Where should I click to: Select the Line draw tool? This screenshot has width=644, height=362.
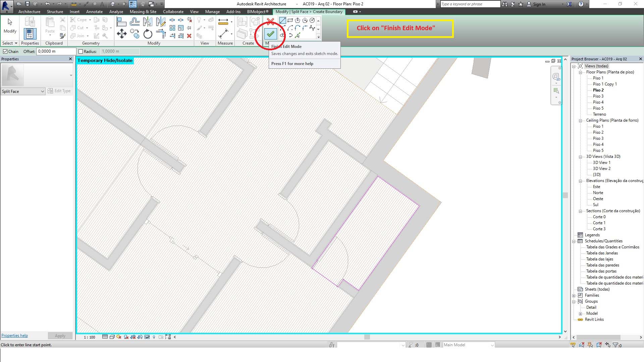283,20
